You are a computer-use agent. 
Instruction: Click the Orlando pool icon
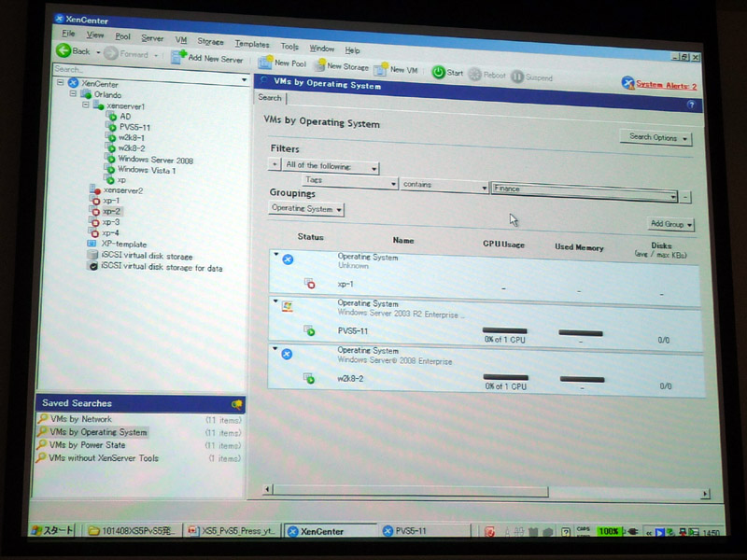86,93
